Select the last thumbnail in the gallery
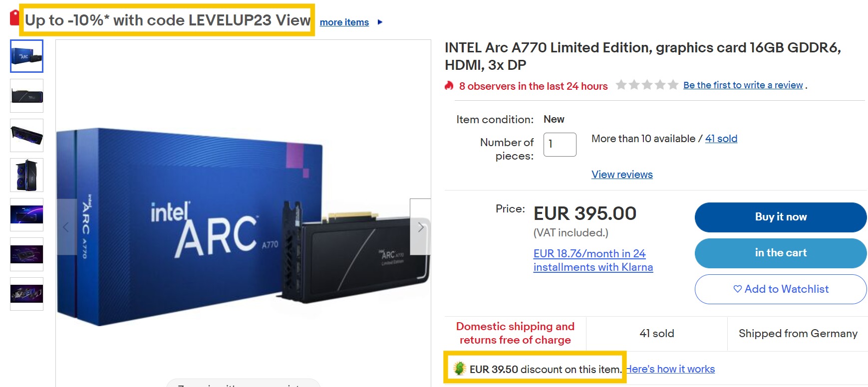The image size is (868, 387). coord(27,294)
